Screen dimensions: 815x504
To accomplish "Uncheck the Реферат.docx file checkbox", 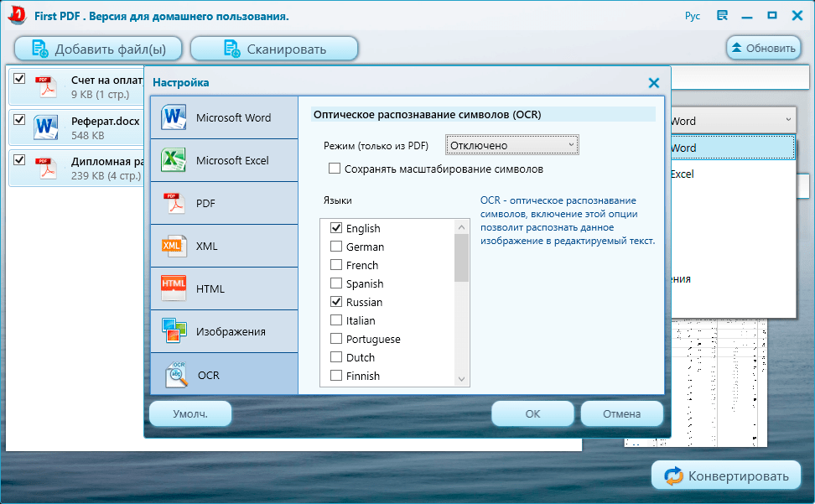I will click(x=19, y=119).
